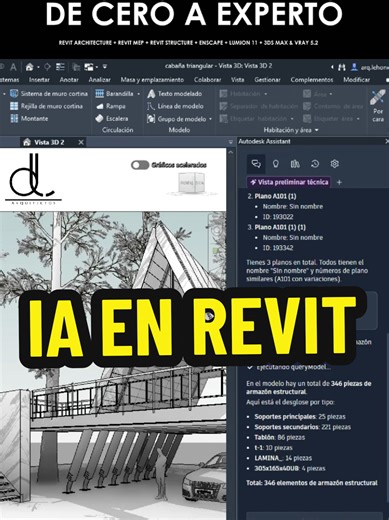Image resolution: width=389 pixels, height=520 pixels.
Task: Add a new chat with the plus button
Action: (x=339, y=182)
